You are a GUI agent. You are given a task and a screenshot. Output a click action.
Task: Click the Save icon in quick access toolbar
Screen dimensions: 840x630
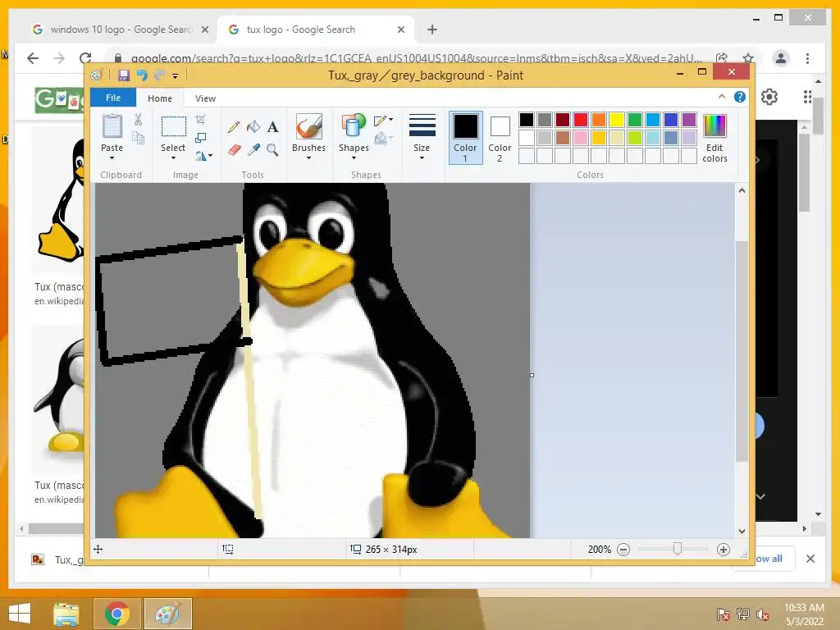click(x=124, y=75)
